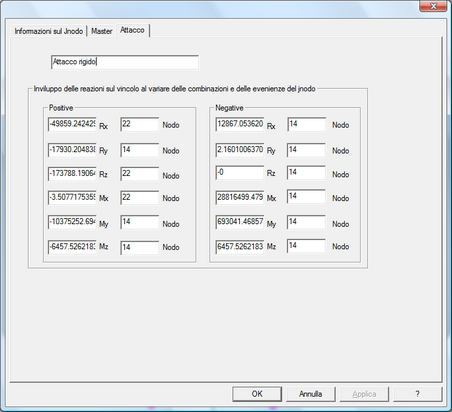Click the Positive My value field
This screenshot has height=412, width=452.
72,222
